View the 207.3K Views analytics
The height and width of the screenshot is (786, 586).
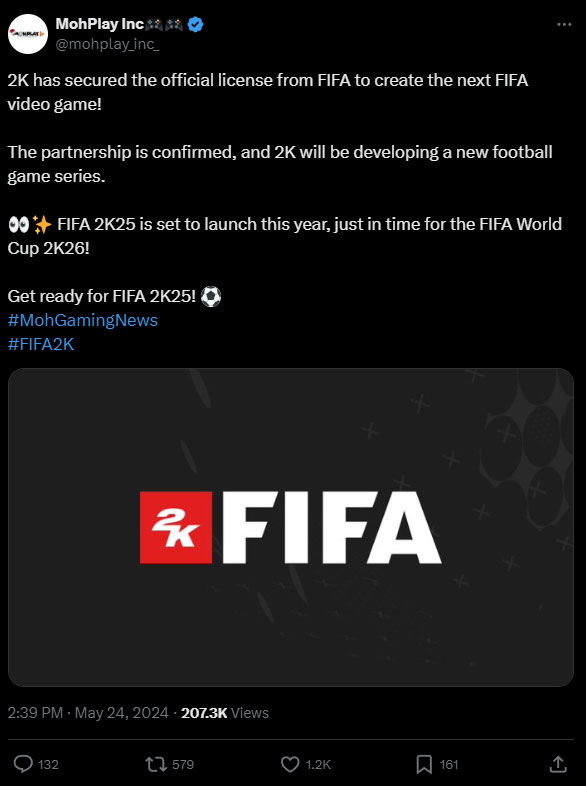225,713
